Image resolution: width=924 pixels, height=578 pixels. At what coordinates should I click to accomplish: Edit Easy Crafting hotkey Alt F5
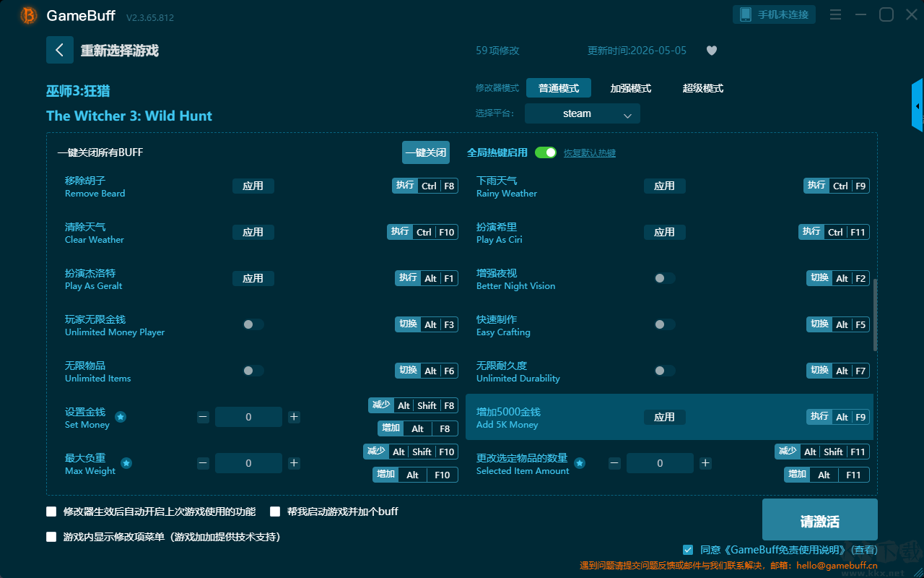(x=838, y=324)
